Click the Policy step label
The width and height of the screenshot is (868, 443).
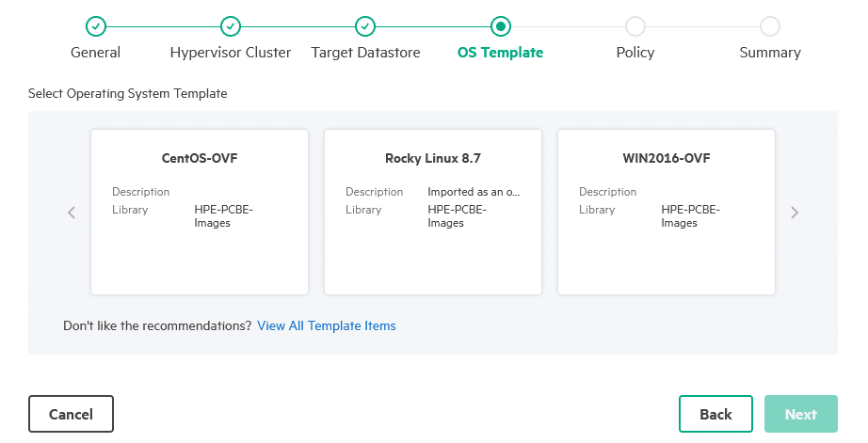[x=635, y=53]
